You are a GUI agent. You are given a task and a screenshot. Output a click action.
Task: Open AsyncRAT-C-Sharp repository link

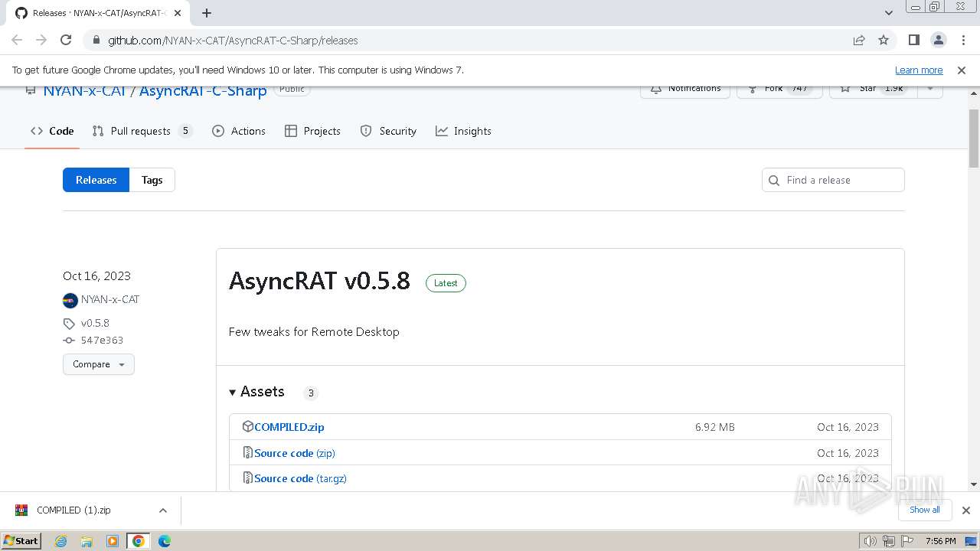tap(203, 90)
